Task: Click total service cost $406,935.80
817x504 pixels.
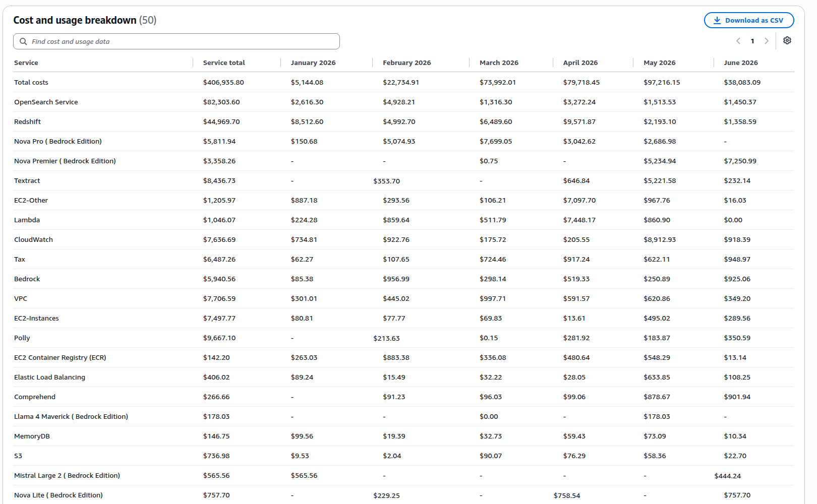Action: 223,82
